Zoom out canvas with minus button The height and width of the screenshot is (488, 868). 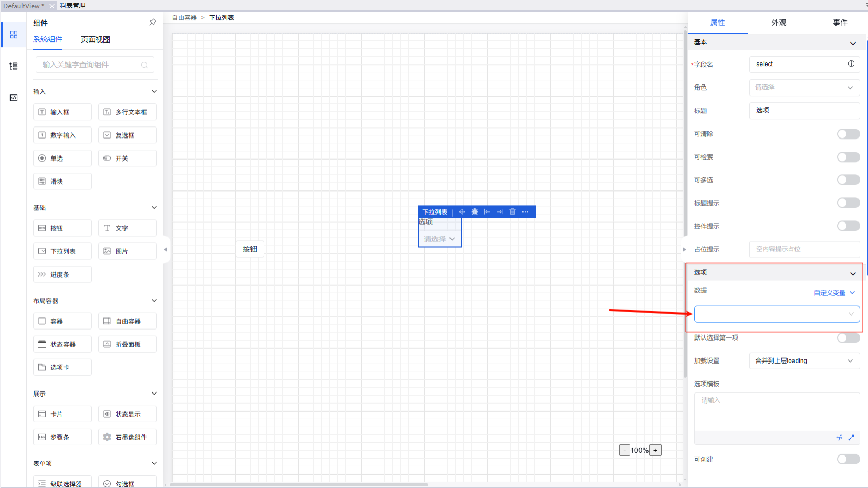(x=624, y=450)
